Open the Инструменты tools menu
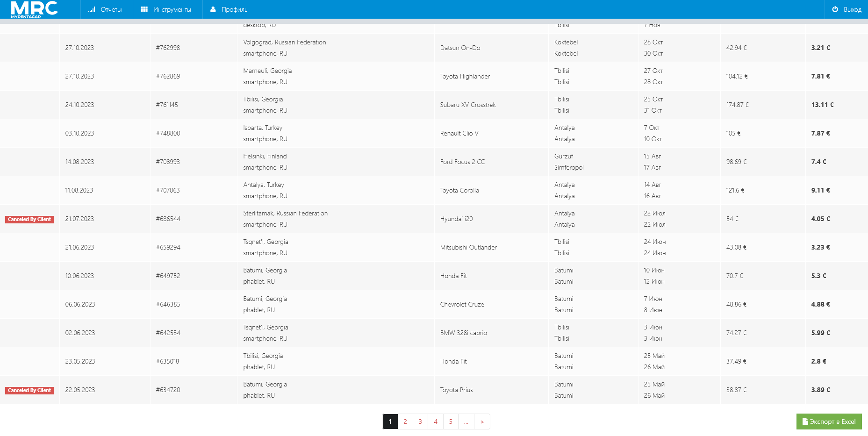 pyautogui.click(x=167, y=9)
